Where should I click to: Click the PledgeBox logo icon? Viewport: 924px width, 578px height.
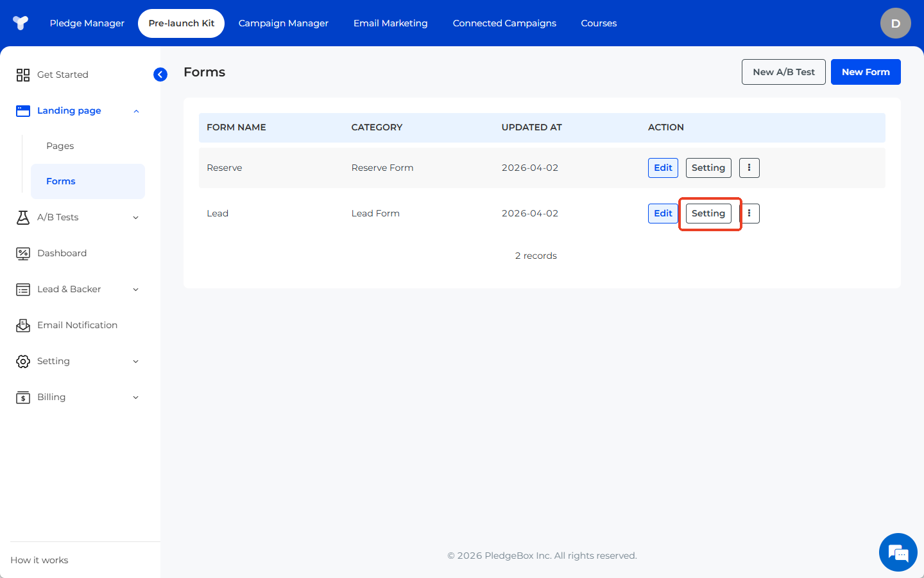[21, 23]
